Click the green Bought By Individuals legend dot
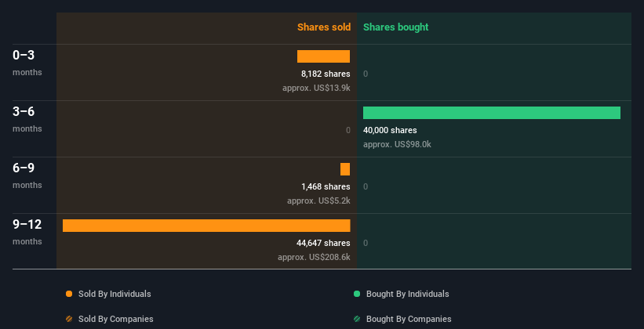The width and height of the screenshot is (644, 329). click(x=357, y=294)
